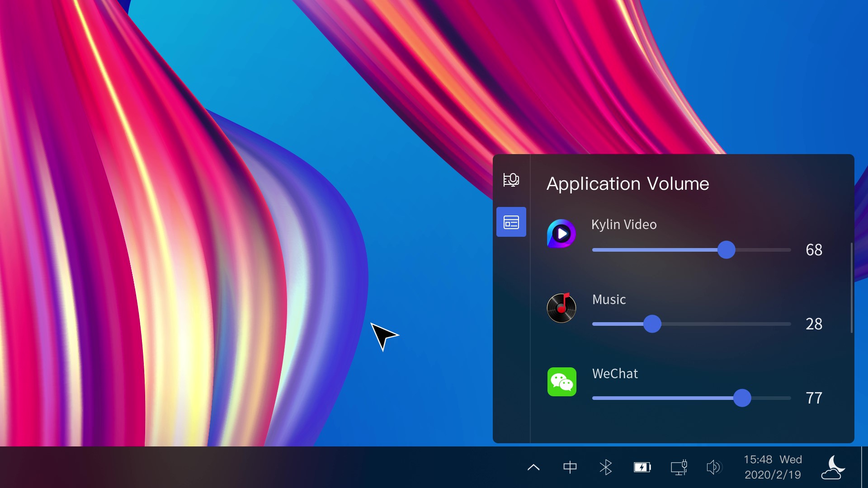Open the battery charging status icon
The width and height of the screenshot is (868, 488).
(642, 467)
